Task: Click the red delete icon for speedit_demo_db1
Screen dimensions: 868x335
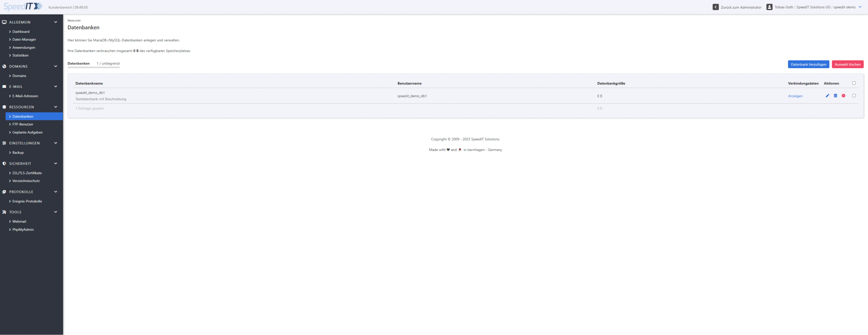Action: (x=844, y=96)
